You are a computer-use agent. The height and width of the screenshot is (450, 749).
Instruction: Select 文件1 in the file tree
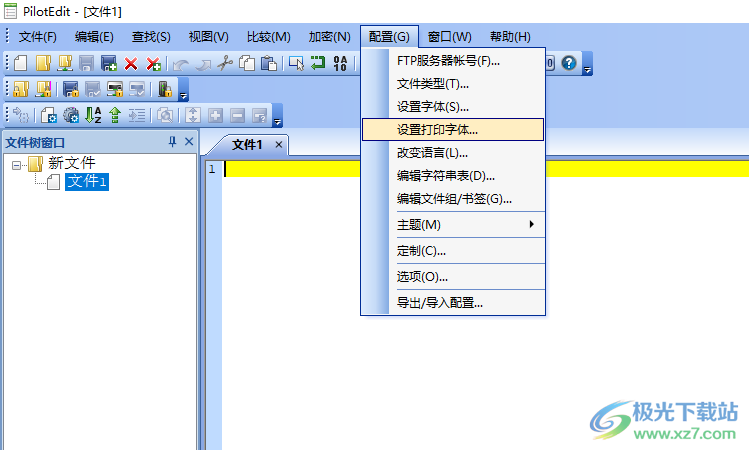87,182
